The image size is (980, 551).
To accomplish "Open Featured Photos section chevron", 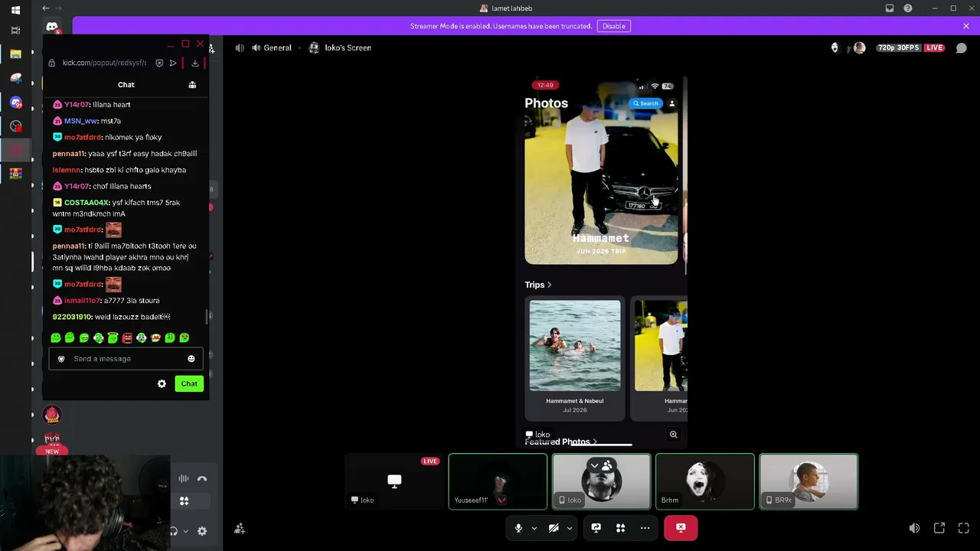I will [x=594, y=442].
